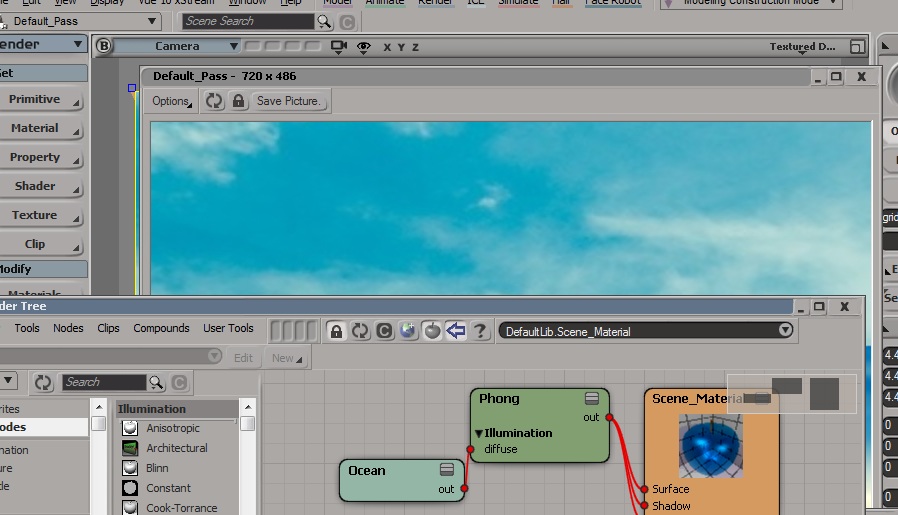Click the Illumination category header
This screenshot has width=898, height=515.
(177, 409)
